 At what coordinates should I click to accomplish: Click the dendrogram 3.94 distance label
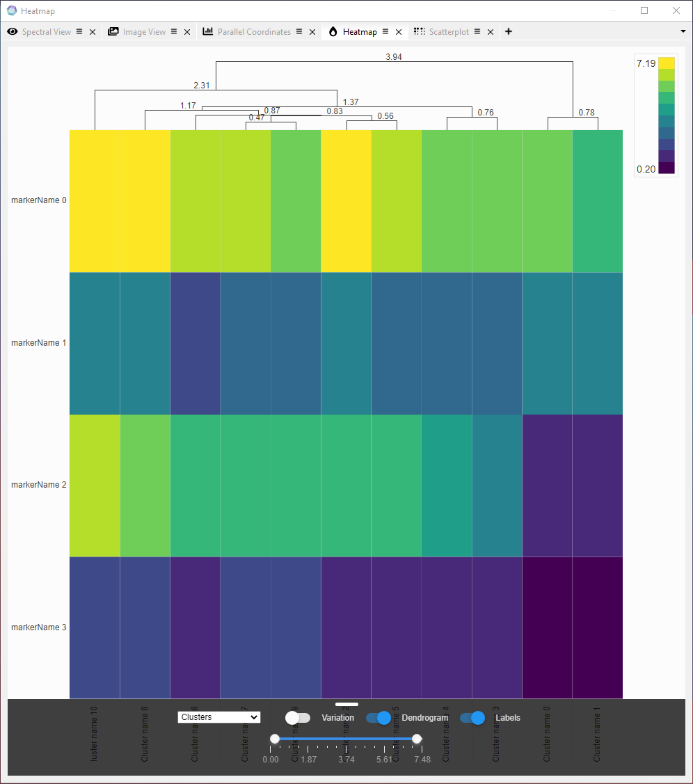pos(394,57)
